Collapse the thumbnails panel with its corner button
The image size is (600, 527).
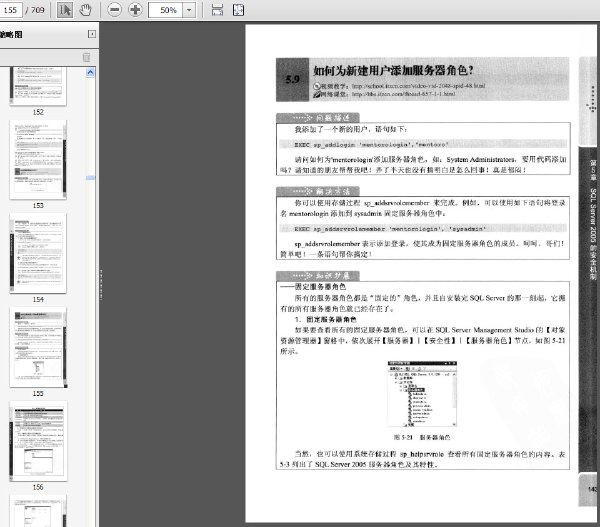click(92, 34)
